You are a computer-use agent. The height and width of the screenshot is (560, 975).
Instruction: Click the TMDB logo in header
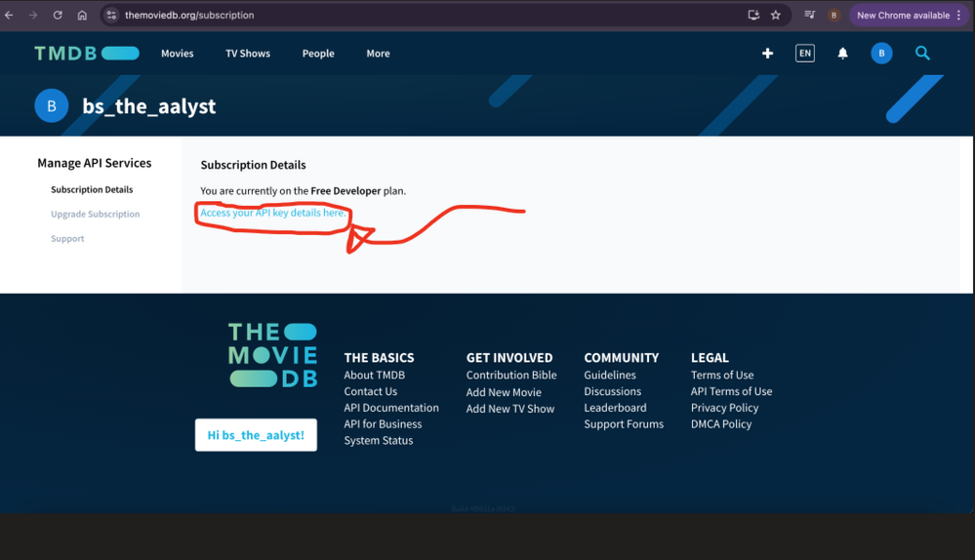[86, 54]
